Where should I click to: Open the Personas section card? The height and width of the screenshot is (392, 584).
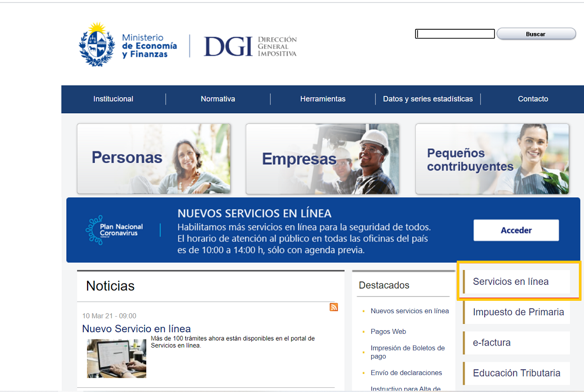(154, 159)
